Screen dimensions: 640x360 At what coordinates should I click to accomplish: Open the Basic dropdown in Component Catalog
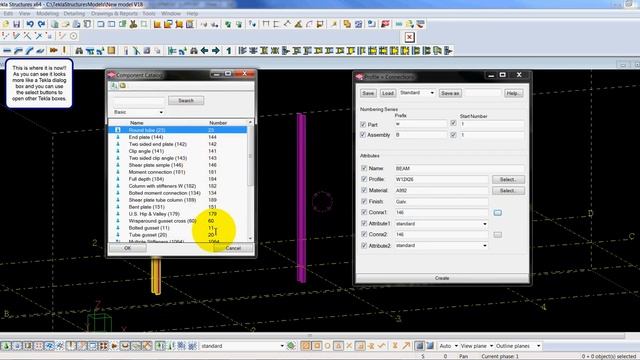click(x=138, y=112)
